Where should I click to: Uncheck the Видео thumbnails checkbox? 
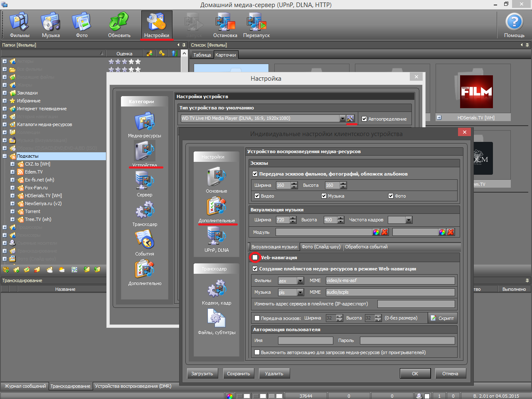pyautogui.click(x=257, y=196)
